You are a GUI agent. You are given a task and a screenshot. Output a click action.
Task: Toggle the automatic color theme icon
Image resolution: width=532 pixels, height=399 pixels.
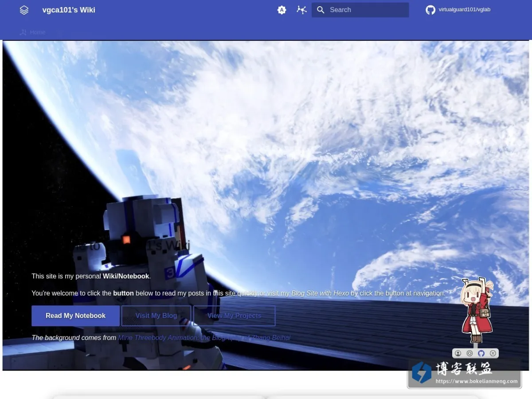click(x=282, y=10)
